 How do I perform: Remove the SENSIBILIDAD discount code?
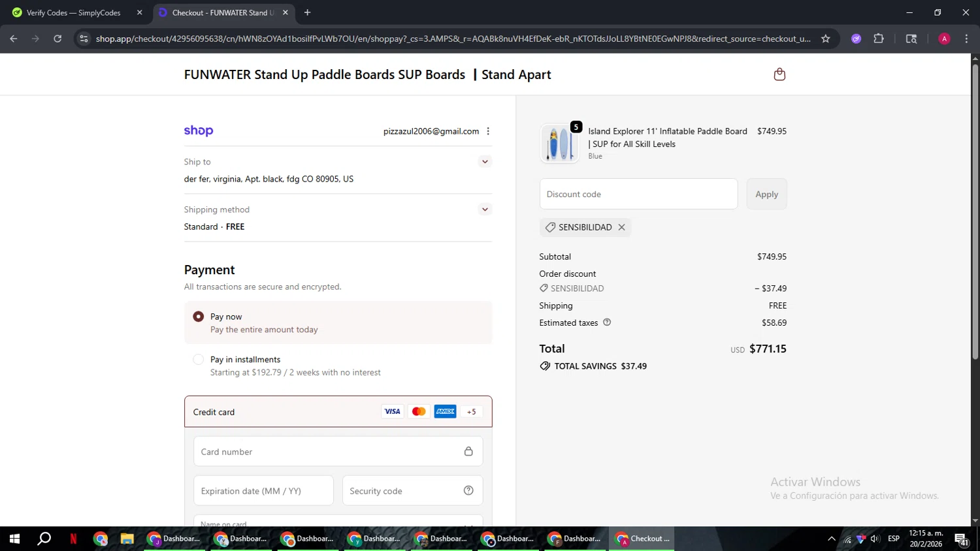pos(621,227)
